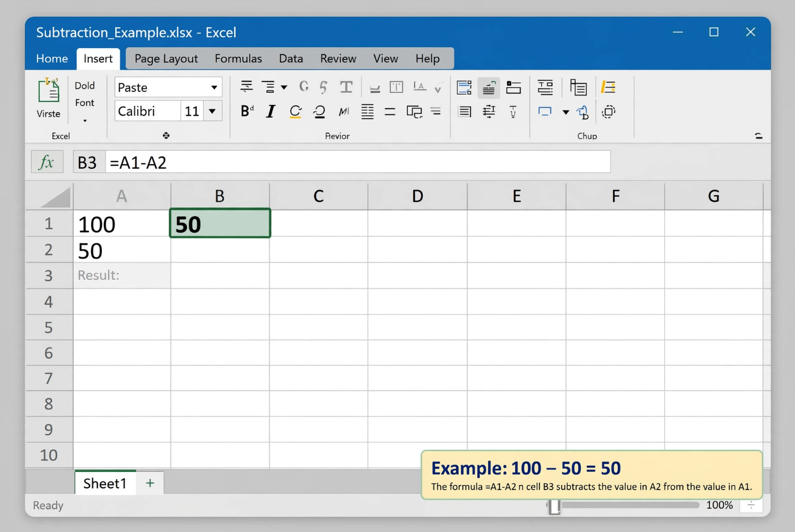The width and height of the screenshot is (795, 532).
Task: Click the indent align icon beside dropdown
Action: point(268,87)
